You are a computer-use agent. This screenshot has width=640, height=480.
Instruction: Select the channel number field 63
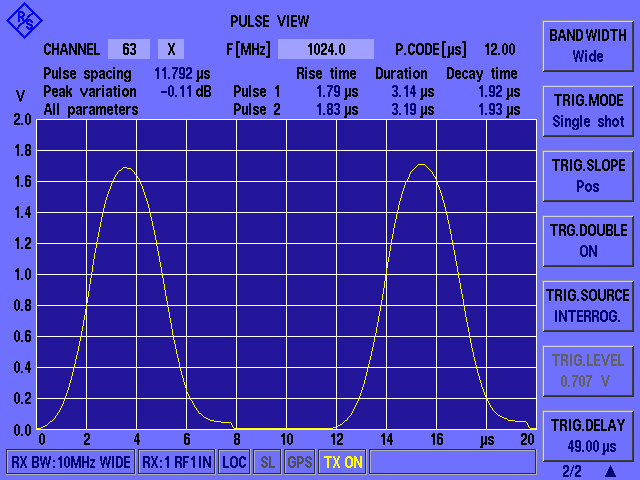(x=130, y=49)
